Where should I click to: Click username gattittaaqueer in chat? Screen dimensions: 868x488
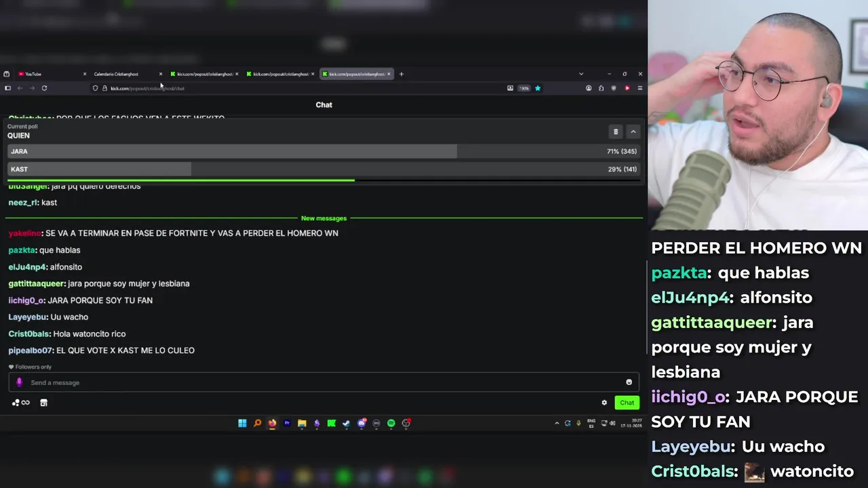pos(37,283)
